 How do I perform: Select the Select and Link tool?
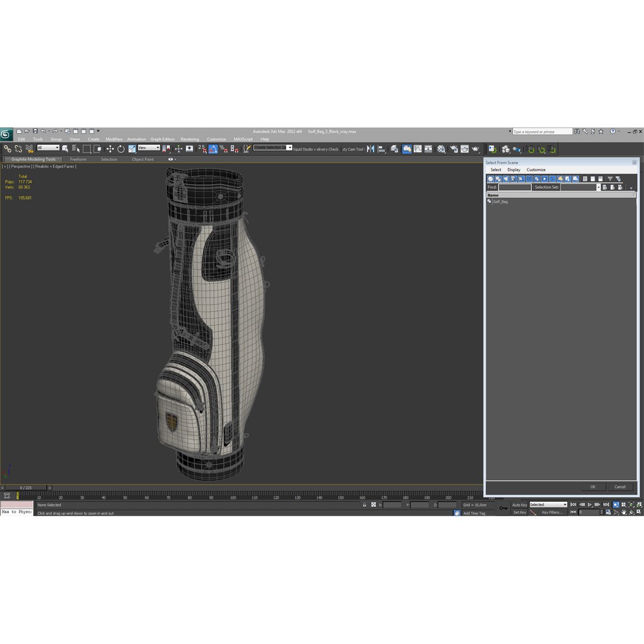(7, 149)
